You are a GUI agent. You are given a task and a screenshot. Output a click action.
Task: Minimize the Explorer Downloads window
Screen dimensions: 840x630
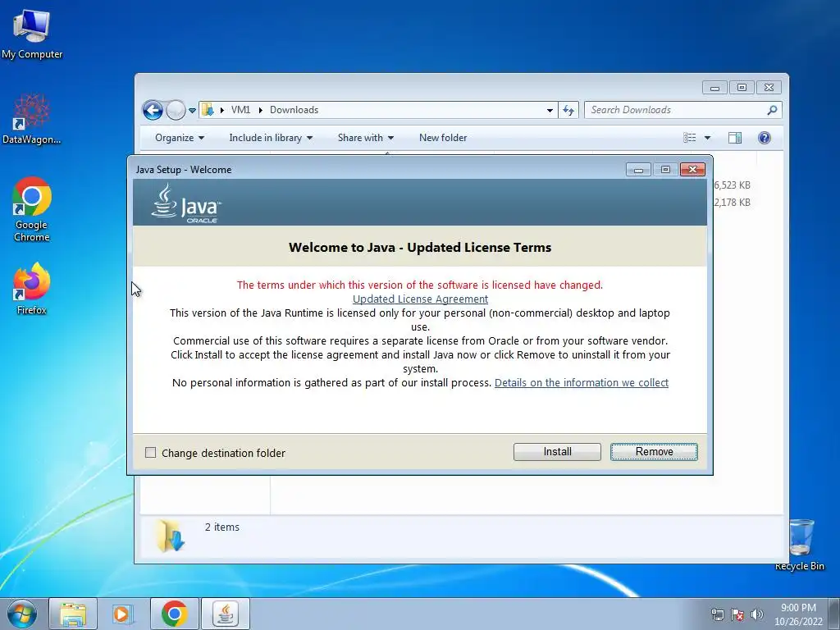714,87
